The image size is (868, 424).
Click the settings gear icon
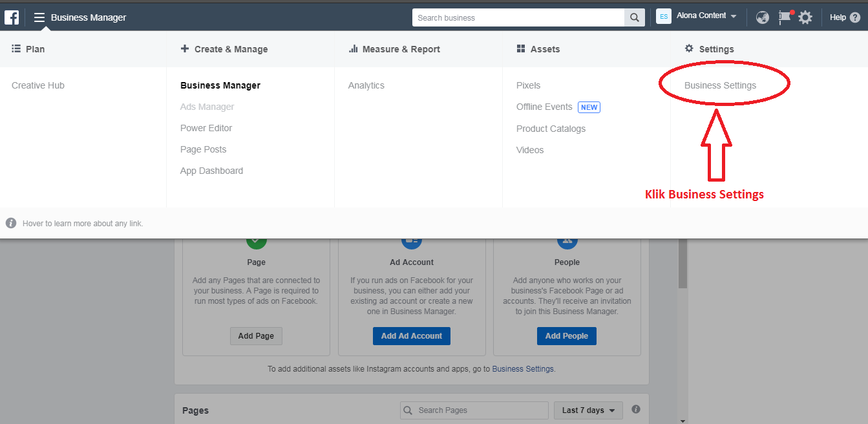pos(805,17)
